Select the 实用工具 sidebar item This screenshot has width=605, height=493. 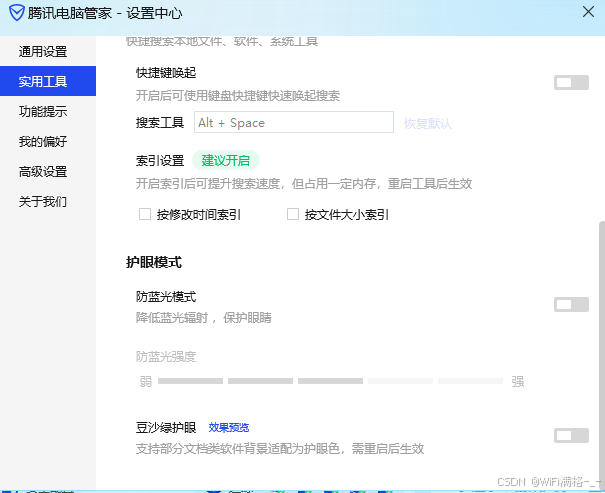coord(48,81)
